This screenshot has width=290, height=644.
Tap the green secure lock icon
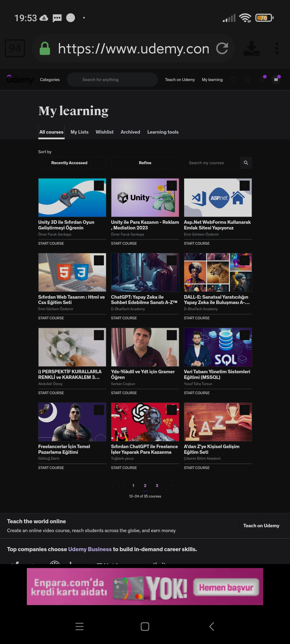click(x=45, y=48)
